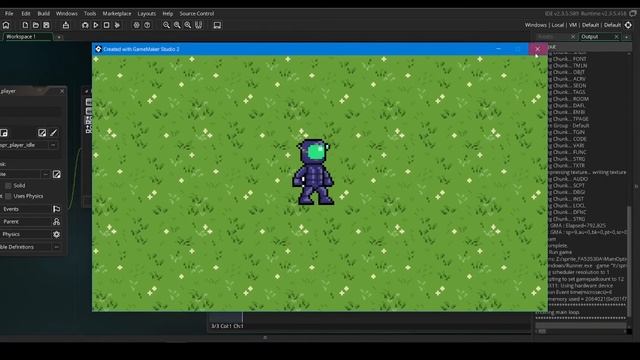
Task: Click the spr_player_idle sprite name field
Action: (x=24, y=145)
